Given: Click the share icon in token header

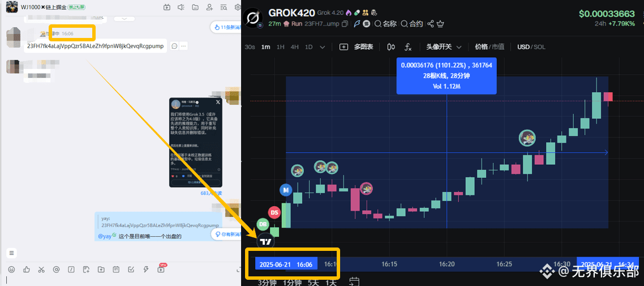Looking at the screenshot, I should [x=431, y=24].
